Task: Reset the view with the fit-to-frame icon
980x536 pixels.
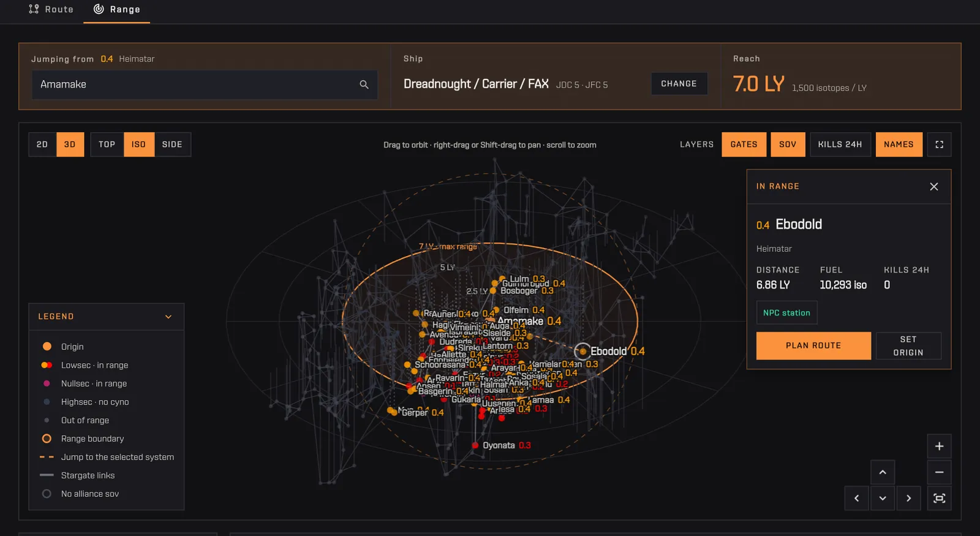Action: (939, 498)
